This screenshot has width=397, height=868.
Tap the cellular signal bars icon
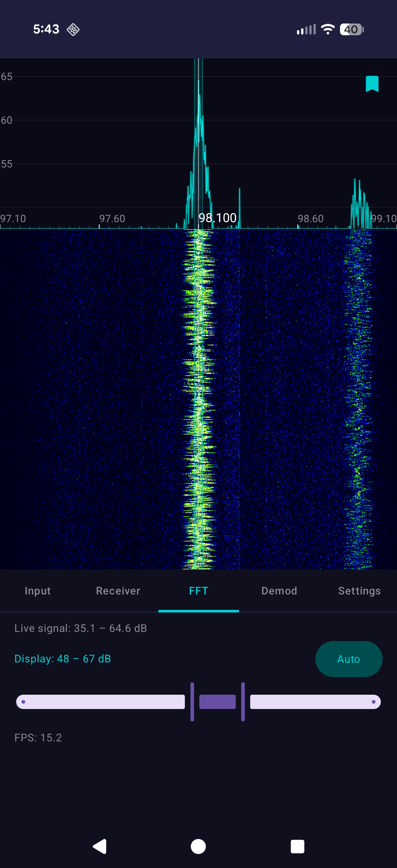coord(306,30)
